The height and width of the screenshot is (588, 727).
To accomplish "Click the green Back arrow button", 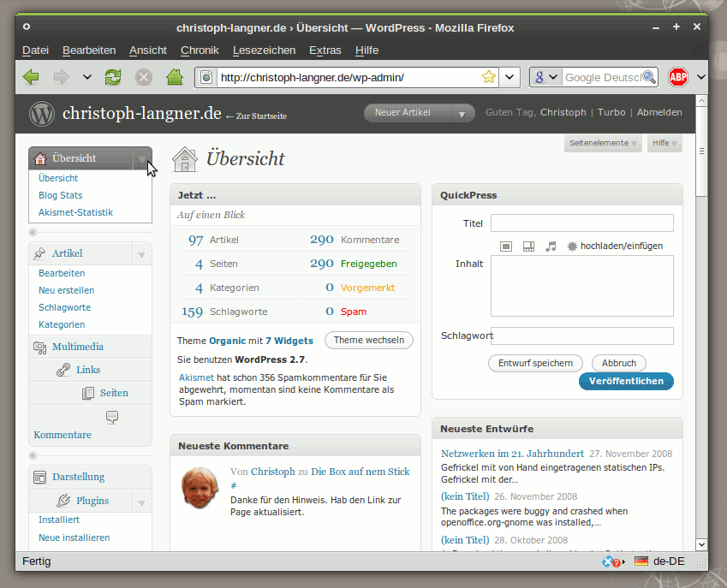I will [31, 77].
